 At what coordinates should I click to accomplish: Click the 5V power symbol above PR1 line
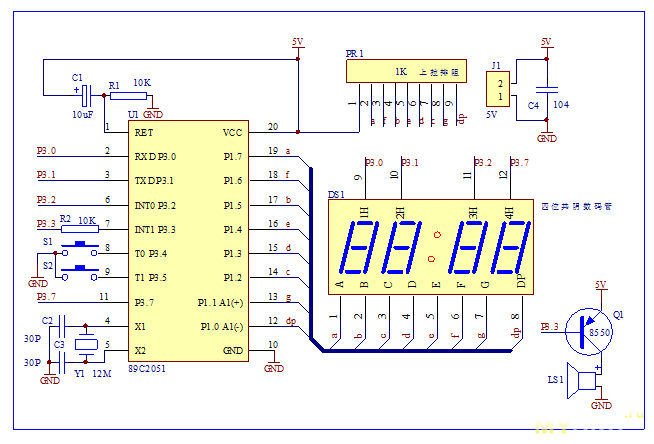[x=298, y=43]
